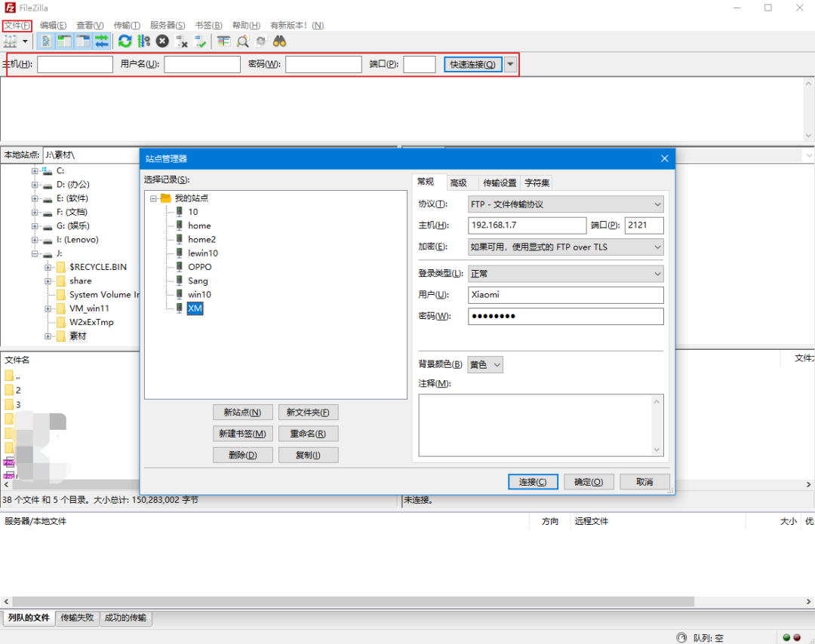The height and width of the screenshot is (644, 815).
Task: Switch to the 字符集 tab
Action: pos(537,182)
